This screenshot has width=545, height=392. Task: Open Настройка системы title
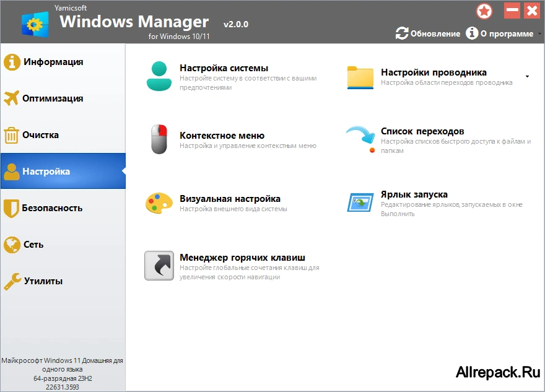point(224,68)
